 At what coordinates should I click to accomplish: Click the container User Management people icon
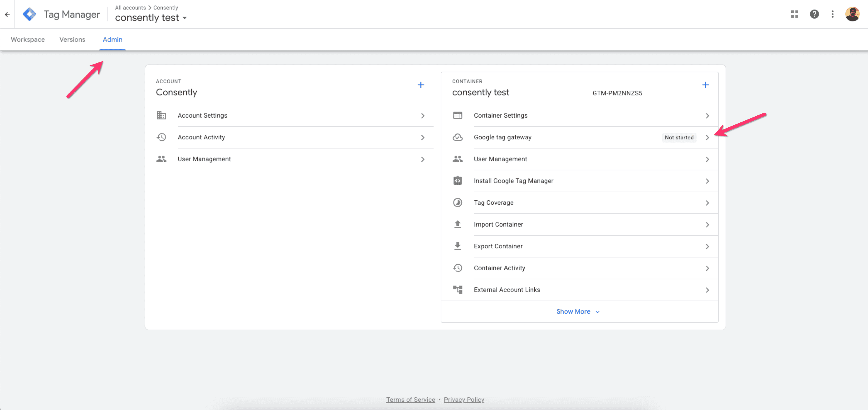point(457,159)
